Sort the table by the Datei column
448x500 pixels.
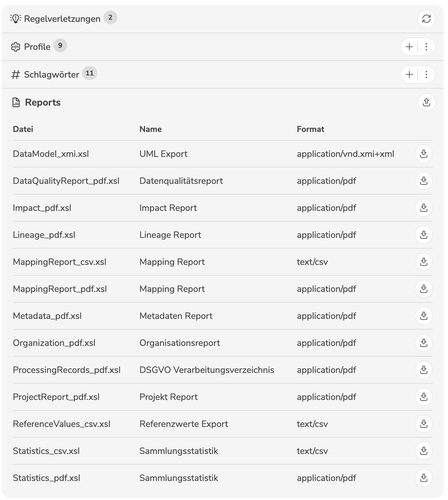(23, 129)
